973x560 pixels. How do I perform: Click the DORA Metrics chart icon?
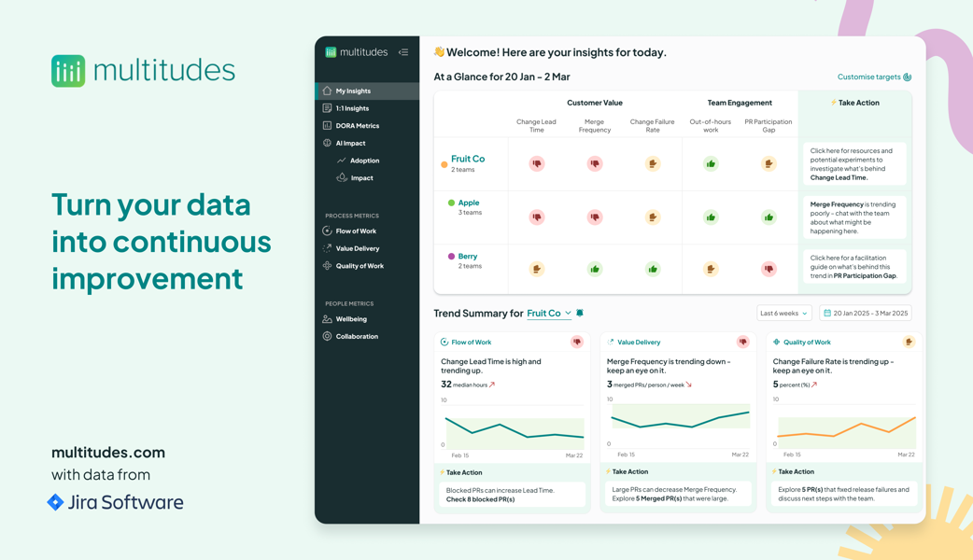pos(327,125)
